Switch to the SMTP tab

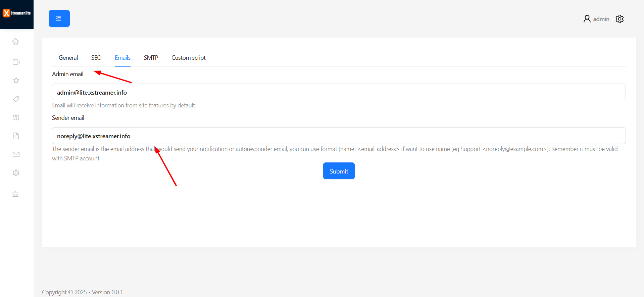pyautogui.click(x=151, y=58)
